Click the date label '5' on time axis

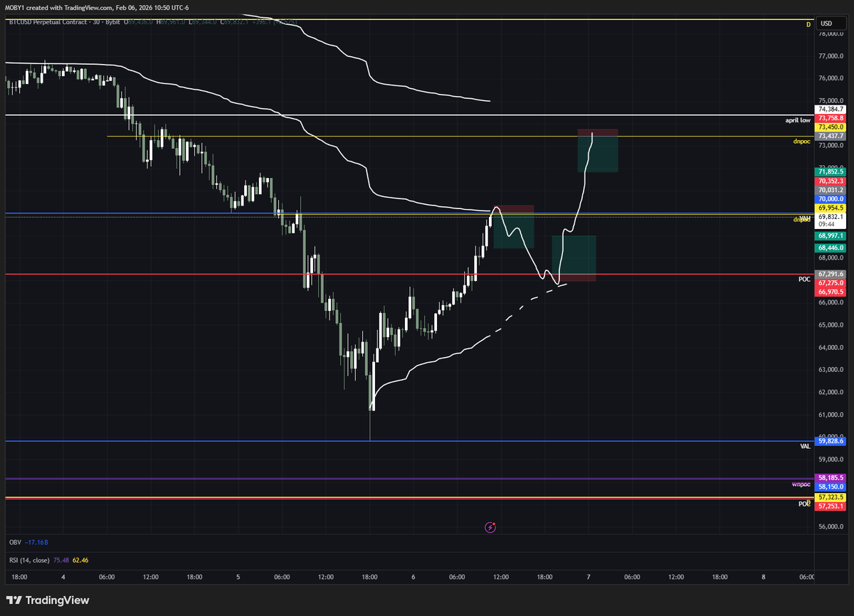click(x=238, y=578)
